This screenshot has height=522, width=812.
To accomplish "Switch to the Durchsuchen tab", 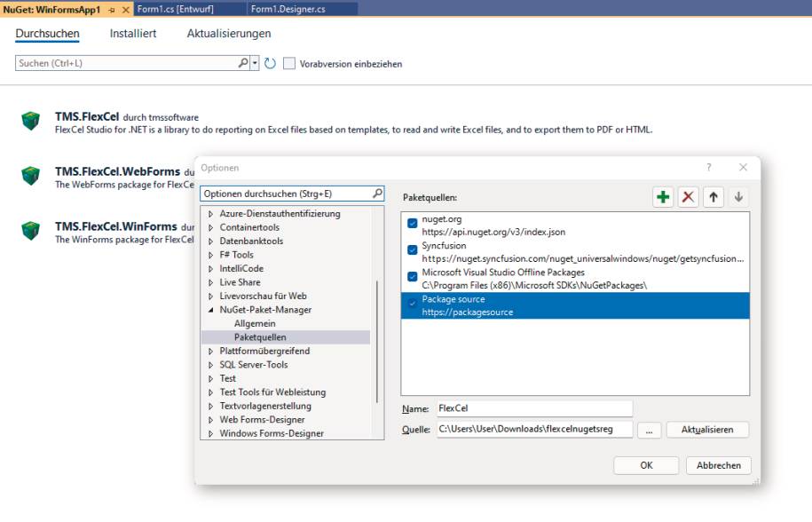I will (x=47, y=34).
